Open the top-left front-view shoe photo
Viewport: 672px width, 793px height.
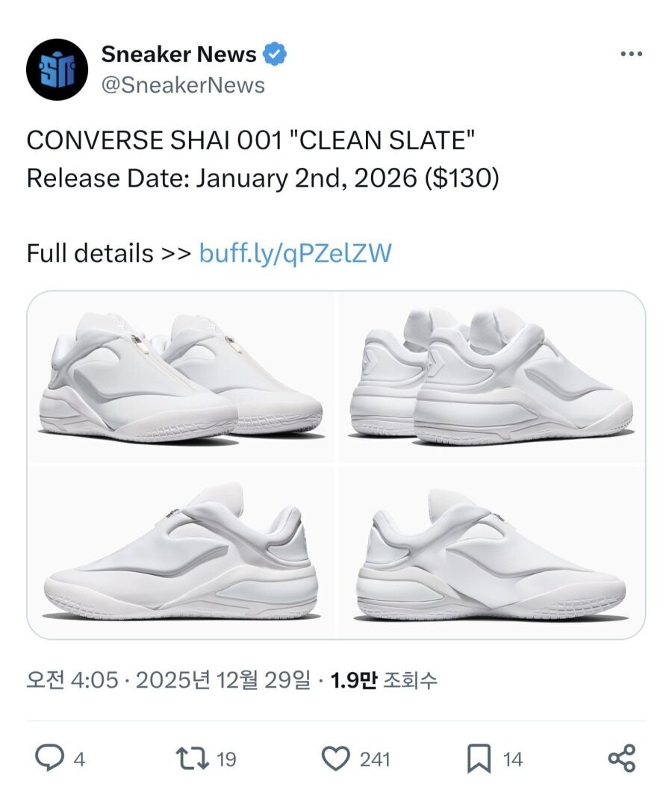tap(181, 378)
